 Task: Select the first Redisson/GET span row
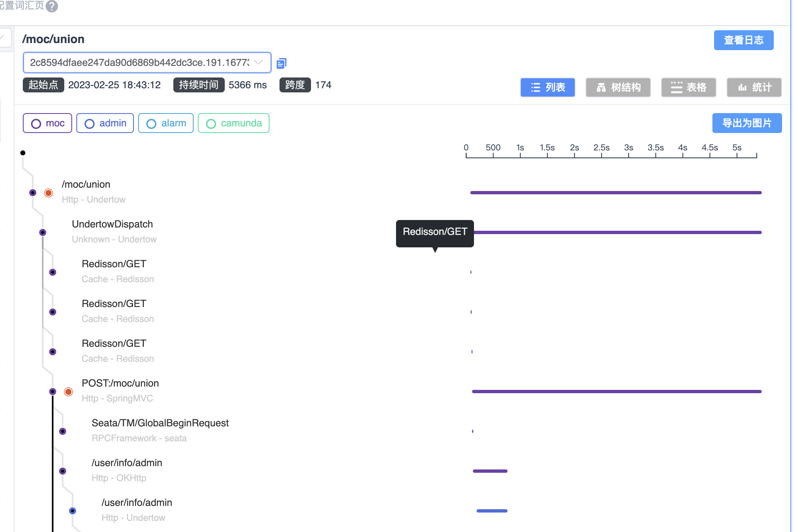tap(114, 264)
